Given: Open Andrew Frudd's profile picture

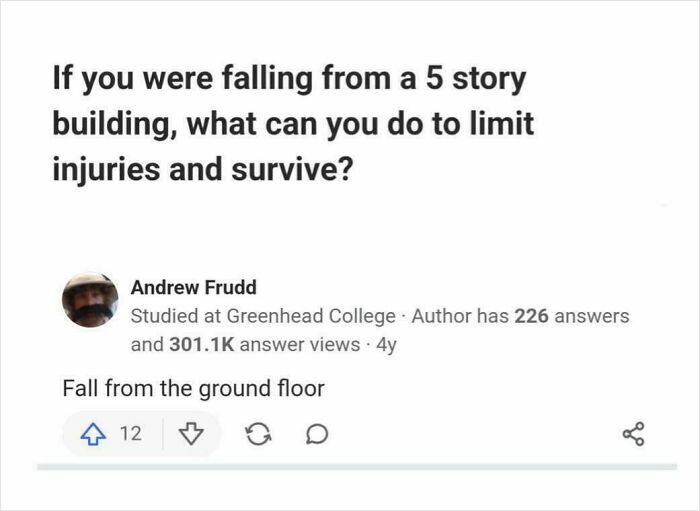Looking at the screenshot, I should coord(90,300).
